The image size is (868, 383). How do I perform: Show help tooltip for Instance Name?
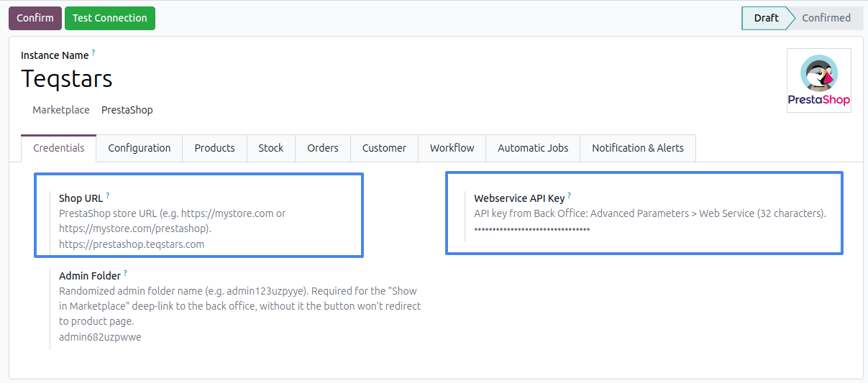[x=93, y=52]
